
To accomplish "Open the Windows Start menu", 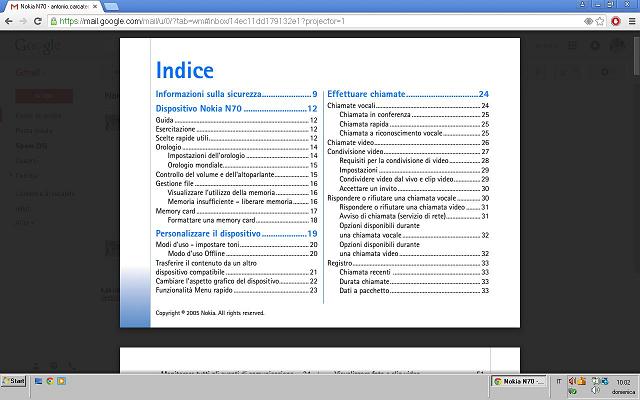I will point(14,381).
